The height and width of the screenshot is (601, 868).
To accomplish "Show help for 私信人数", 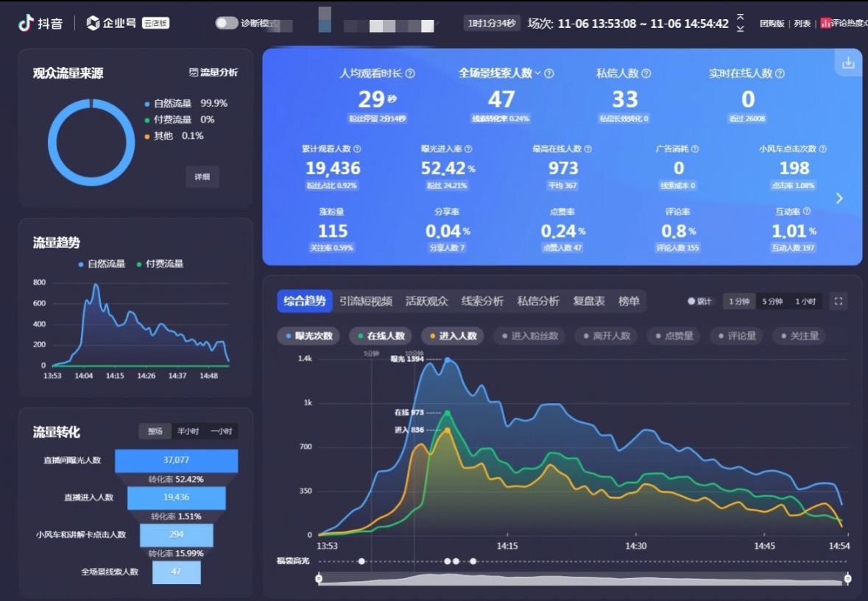I will [646, 74].
